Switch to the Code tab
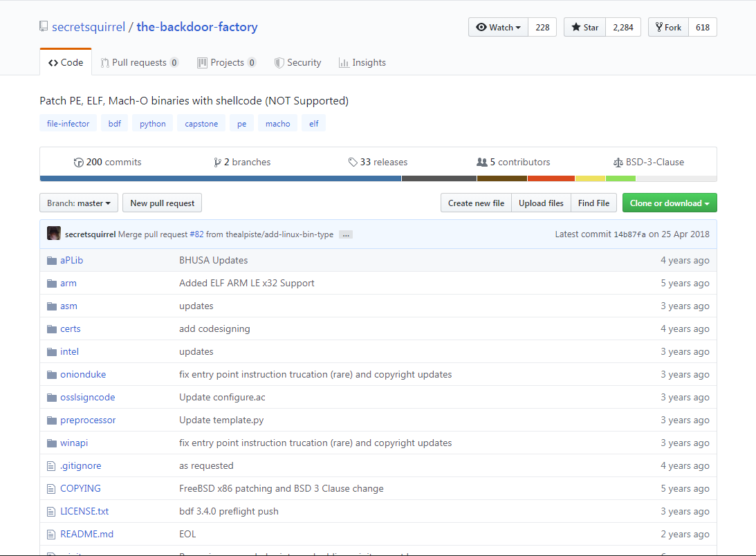The height and width of the screenshot is (556, 756). pyautogui.click(x=66, y=63)
